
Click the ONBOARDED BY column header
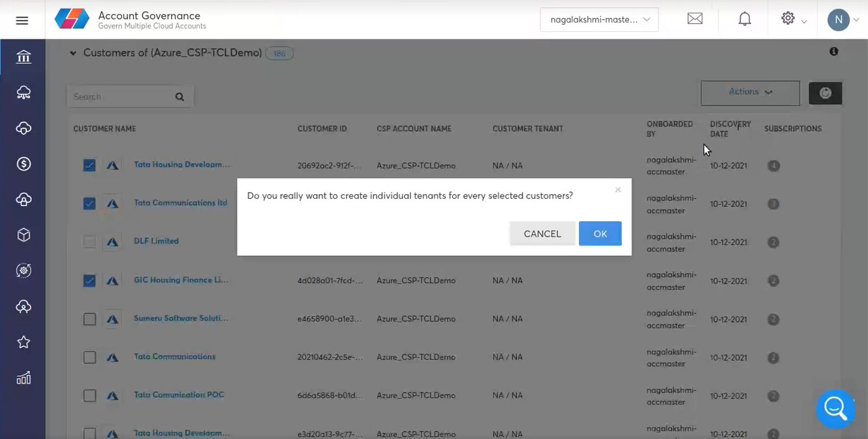pos(669,129)
